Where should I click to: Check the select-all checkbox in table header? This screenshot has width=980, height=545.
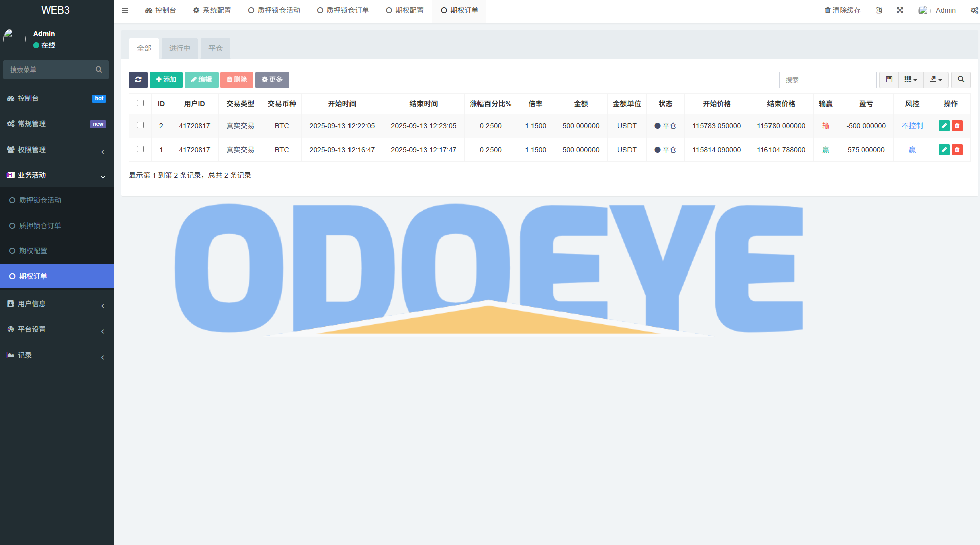(140, 103)
